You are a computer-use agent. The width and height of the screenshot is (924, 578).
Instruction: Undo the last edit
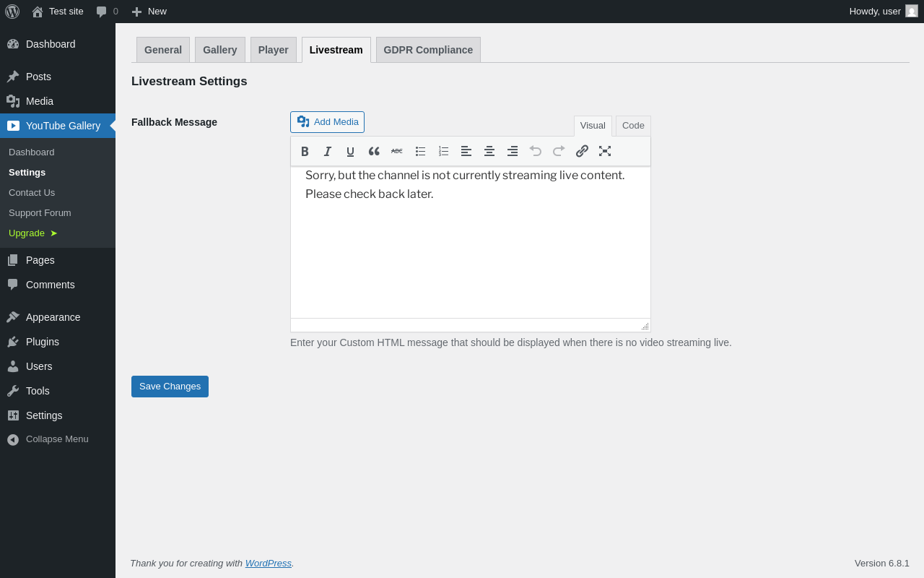(536, 151)
